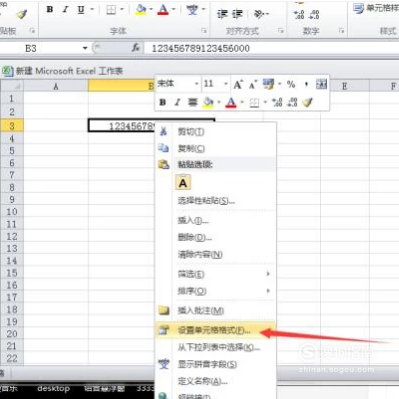Image resolution: width=399 pixels, height=399 pixels.
Task: Select column A header
Action: coord(56,86)
